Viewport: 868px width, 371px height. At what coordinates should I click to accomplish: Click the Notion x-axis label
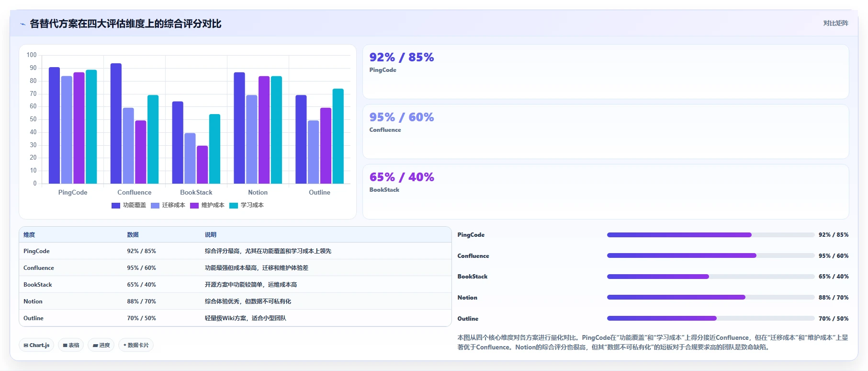[x=258, y=192]
